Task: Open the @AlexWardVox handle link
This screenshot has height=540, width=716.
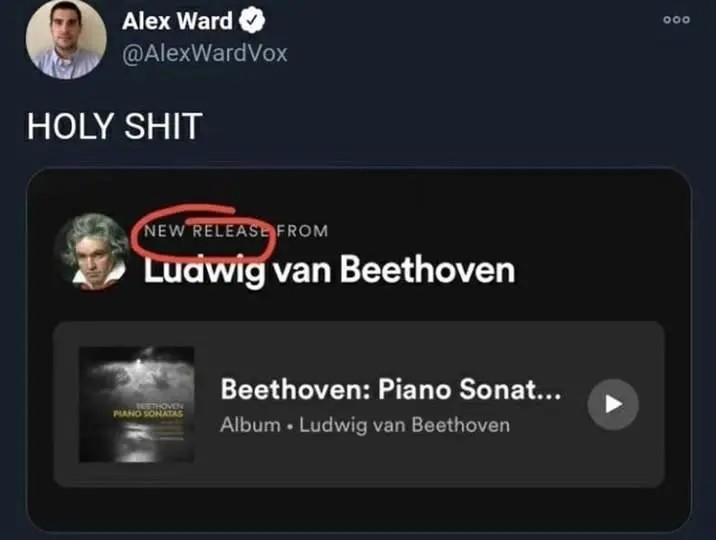Action: (x=205, y=53)
